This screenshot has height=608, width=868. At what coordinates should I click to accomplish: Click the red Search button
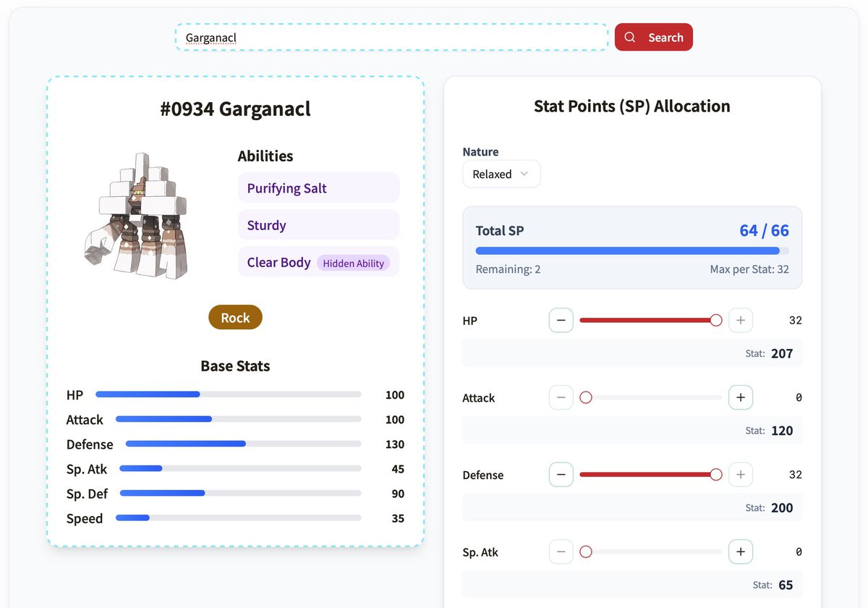click(654, 37)
